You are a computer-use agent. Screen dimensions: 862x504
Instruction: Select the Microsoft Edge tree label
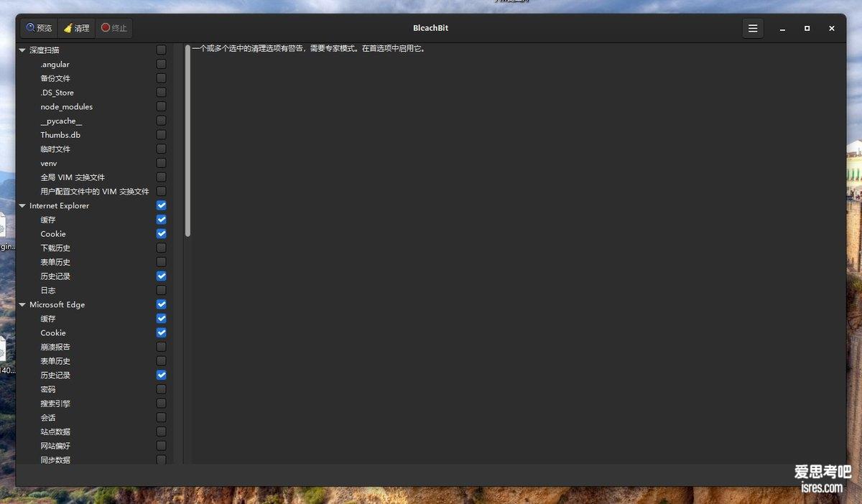(57, 305)
